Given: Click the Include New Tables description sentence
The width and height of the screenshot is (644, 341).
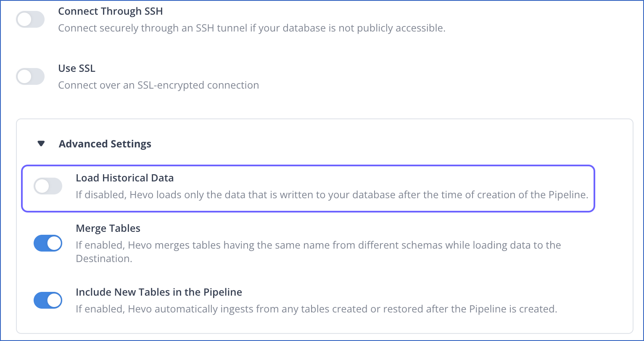Looking at the screenshot, I should click(316, 309).
